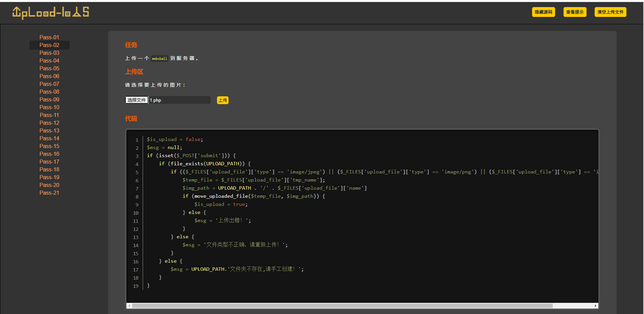Viewport: 644px width, 314px height.
Task: Click the file_exists(UPLOAD_PATH) code line
Action: pos(205,164)
